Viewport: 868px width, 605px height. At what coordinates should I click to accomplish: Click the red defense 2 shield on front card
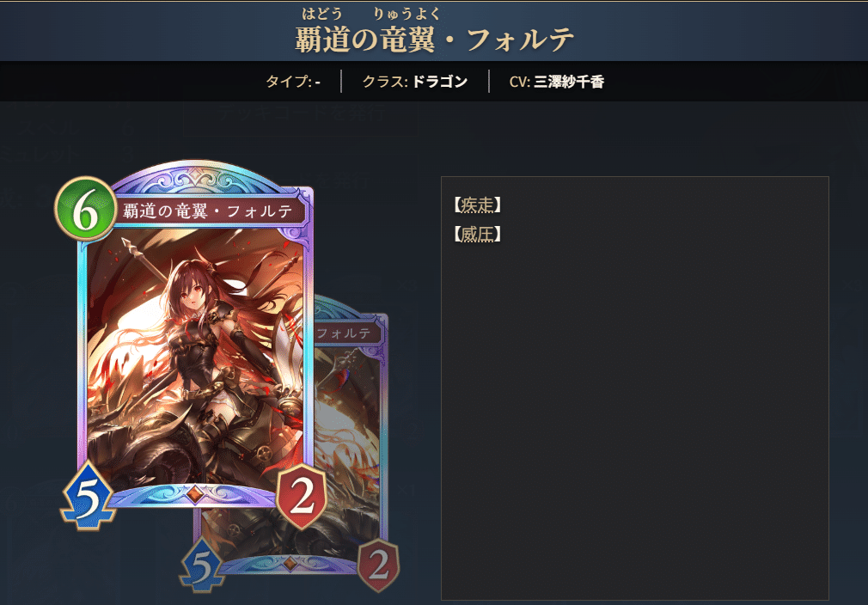point(301,497)
